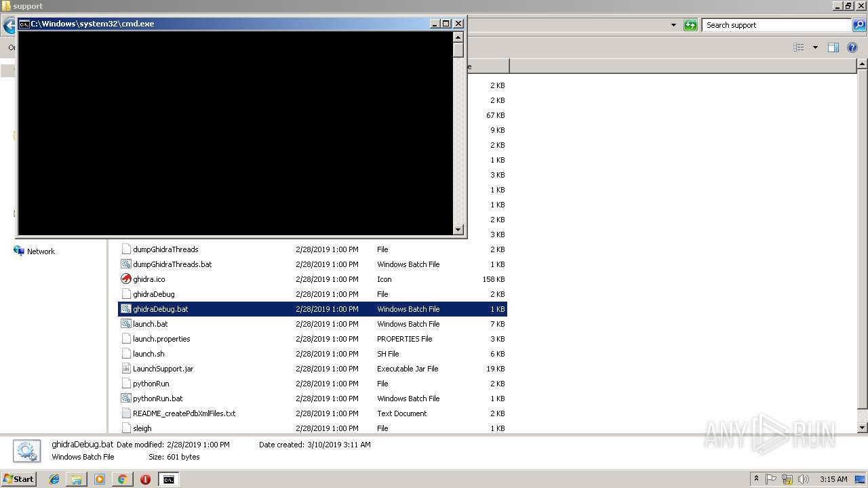The width and height of the screenshot is (868, 488).
Task: Open the Start menu
Action: (x=19, y=479)
